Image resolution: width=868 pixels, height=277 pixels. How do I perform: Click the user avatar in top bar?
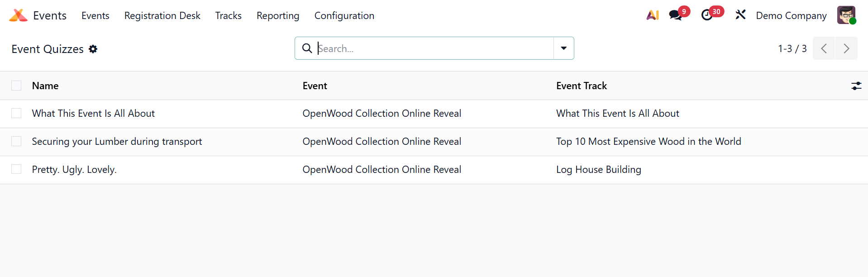[x=846, y=15]
